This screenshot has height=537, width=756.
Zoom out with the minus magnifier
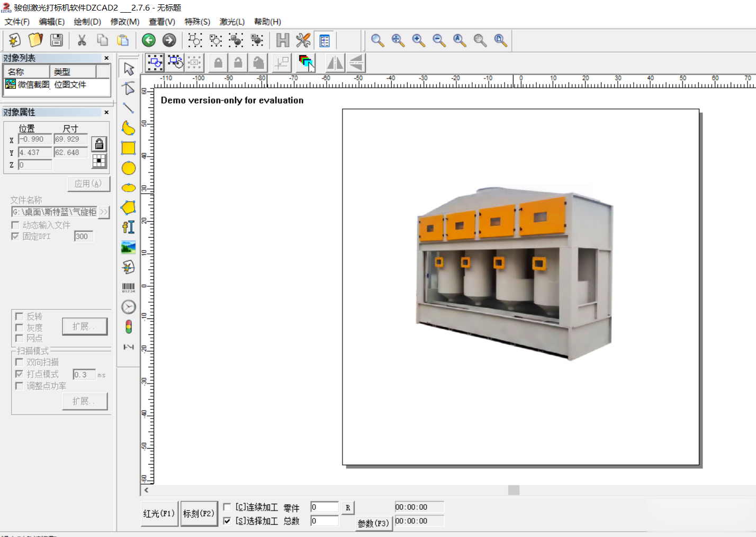pyautogui.click(x=439, y=40)
